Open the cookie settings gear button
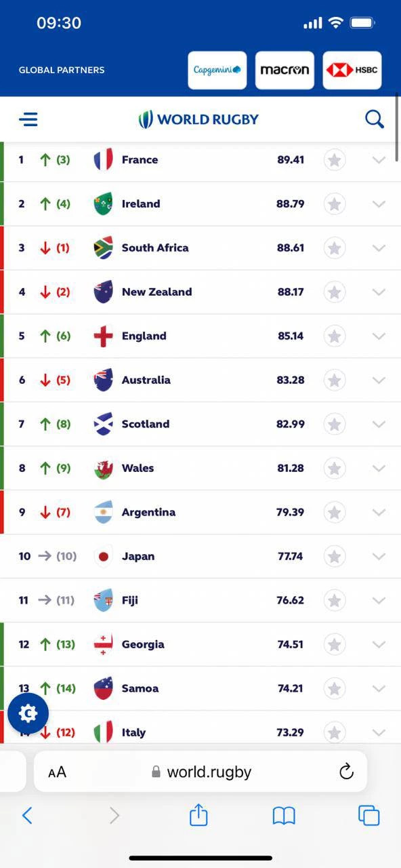Image resolution: width=401 pixels, height=868 pixels. (28, 713)
